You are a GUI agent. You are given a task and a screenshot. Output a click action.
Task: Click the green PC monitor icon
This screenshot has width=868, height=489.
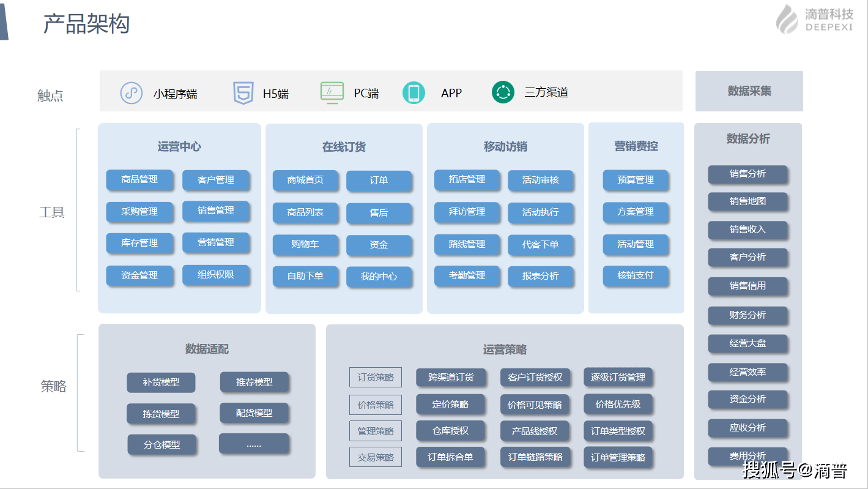click(332, 93)
